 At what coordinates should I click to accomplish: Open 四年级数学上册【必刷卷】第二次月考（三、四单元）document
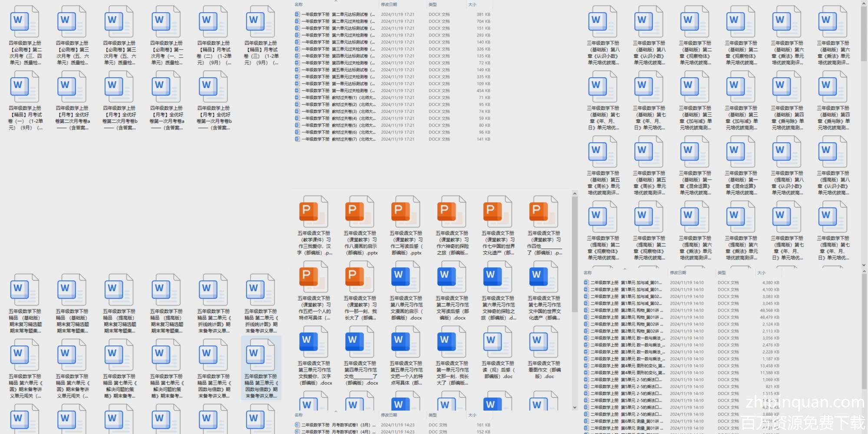coord(25,22)
